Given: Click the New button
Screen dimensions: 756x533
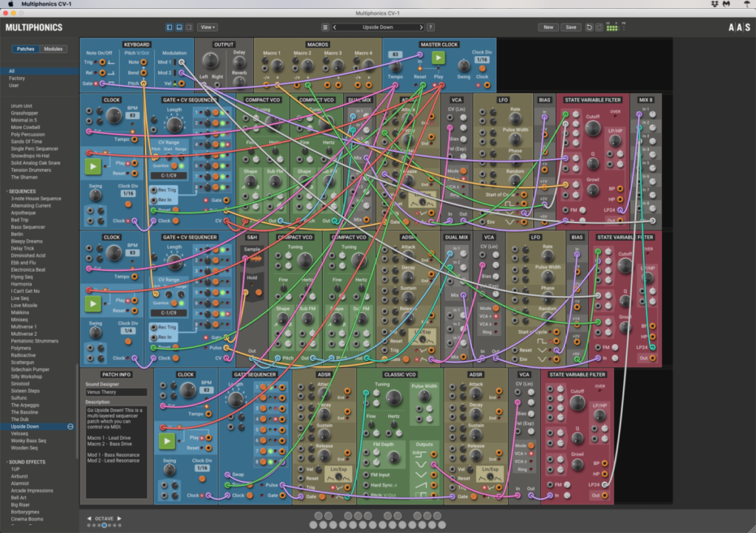Looking at the screenshot, I should [x=548, y=27].
